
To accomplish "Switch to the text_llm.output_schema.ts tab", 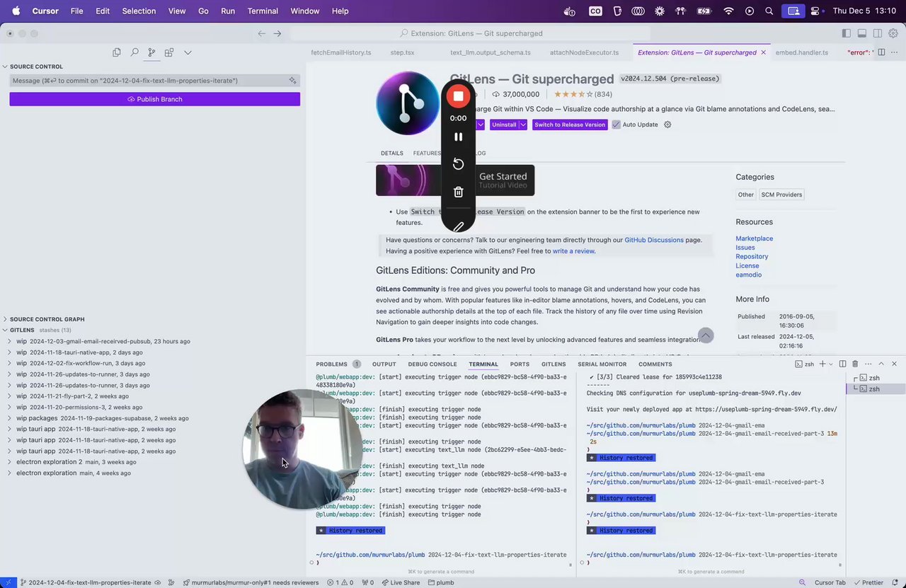I will pyautogui.click(x=491, y=52).
